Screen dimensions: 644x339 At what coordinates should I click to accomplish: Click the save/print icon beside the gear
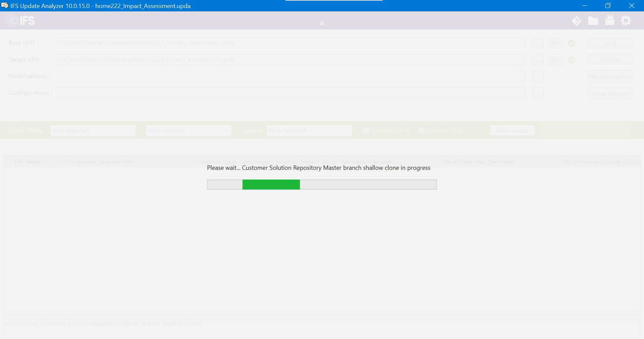coord(609,20)
